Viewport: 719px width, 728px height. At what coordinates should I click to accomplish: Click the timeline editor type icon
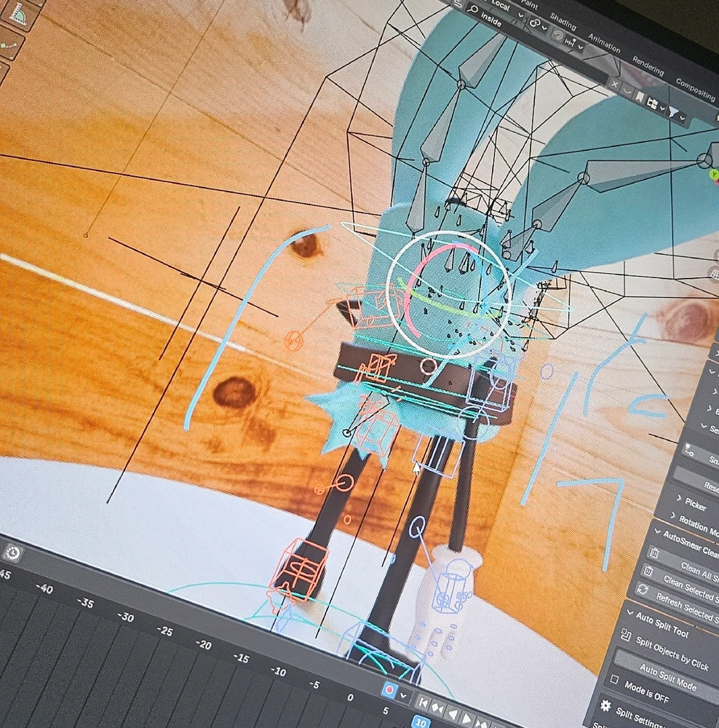pyautogui.click(x=12, y=553)
